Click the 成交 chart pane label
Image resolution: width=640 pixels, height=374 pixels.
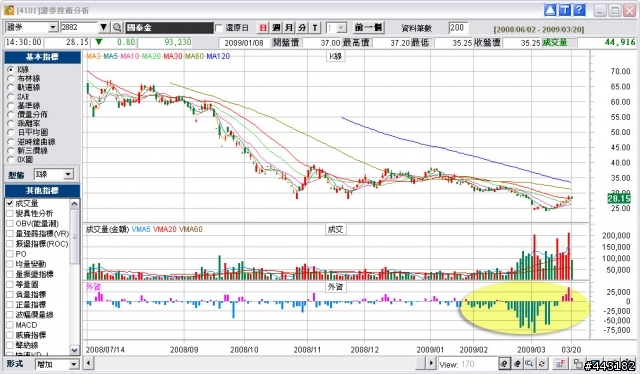336,229
